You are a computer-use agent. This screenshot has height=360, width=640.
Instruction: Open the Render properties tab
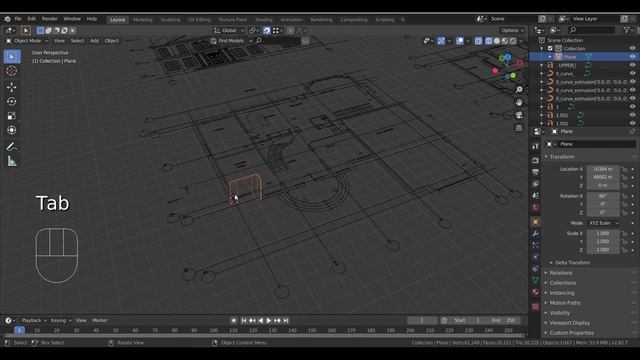[536, 160]
